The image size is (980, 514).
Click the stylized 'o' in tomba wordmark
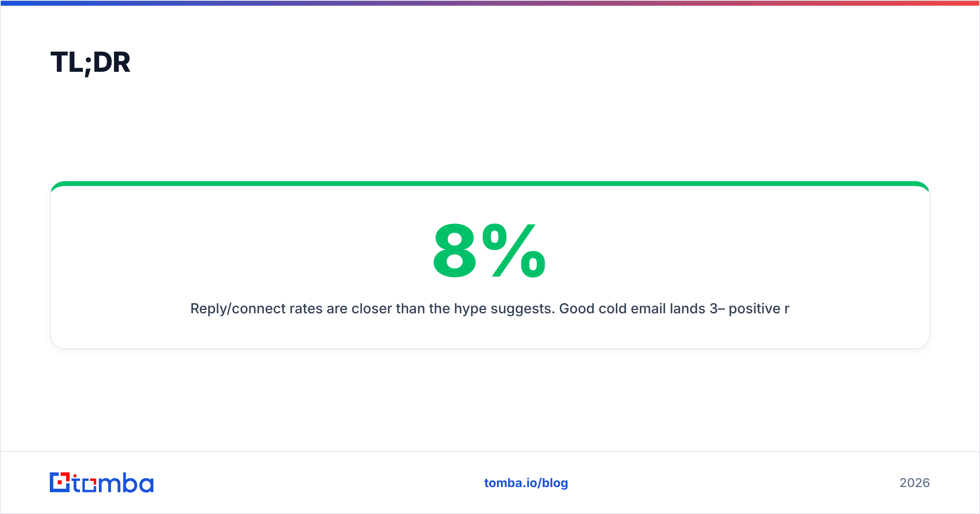click(x=89, y=485)
